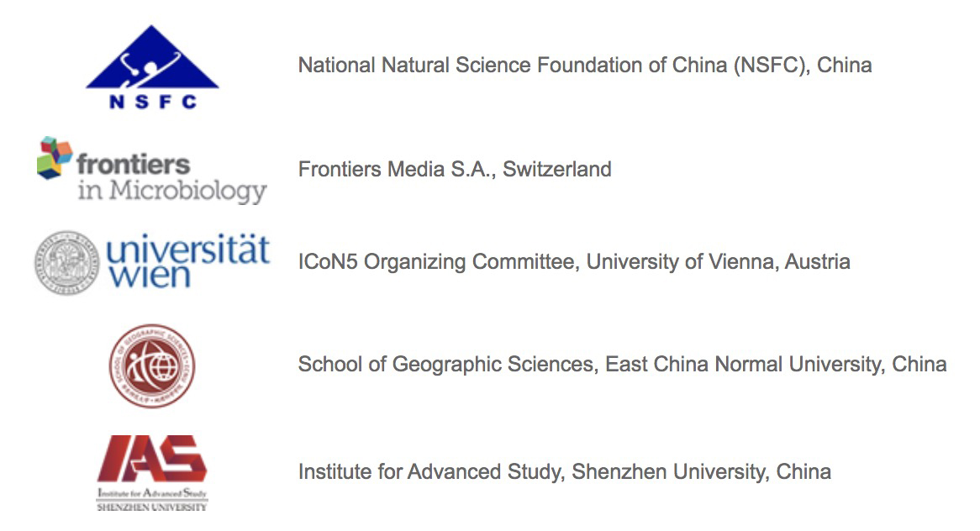The width and height of the screenshot is (980, 531).
Task: Open National Natural Science Foundation of China entry
Action: (x=585, y=65)
